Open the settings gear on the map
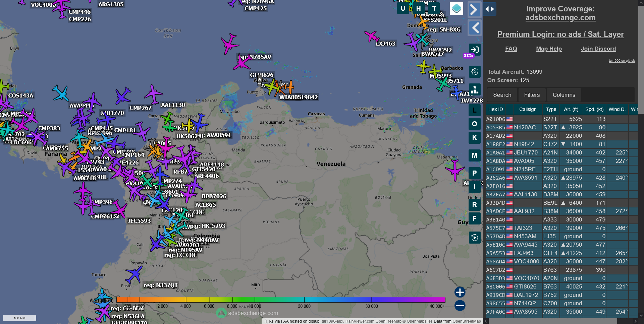 point(475,72)
